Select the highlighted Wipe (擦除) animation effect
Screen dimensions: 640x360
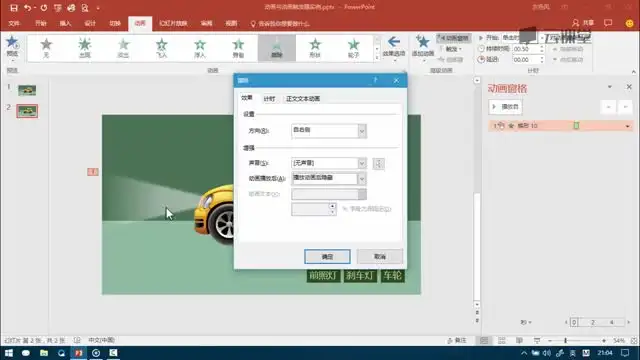coord(277,47)
